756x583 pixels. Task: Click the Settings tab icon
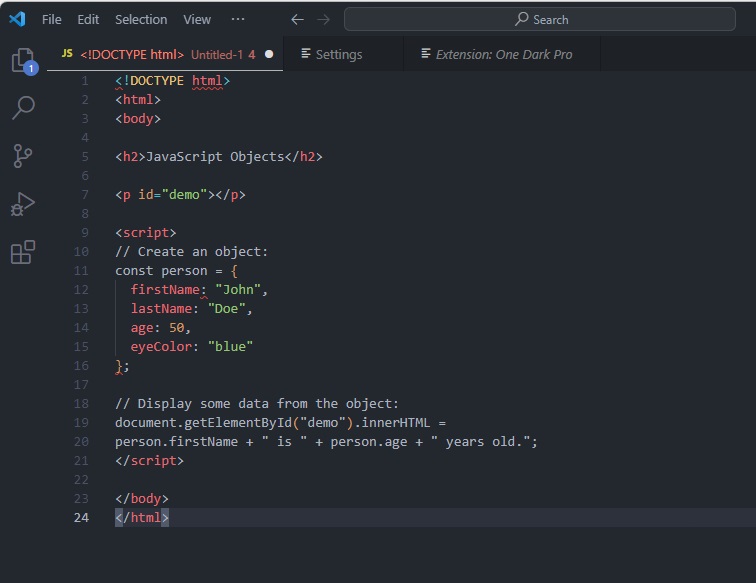pos(306,54)
